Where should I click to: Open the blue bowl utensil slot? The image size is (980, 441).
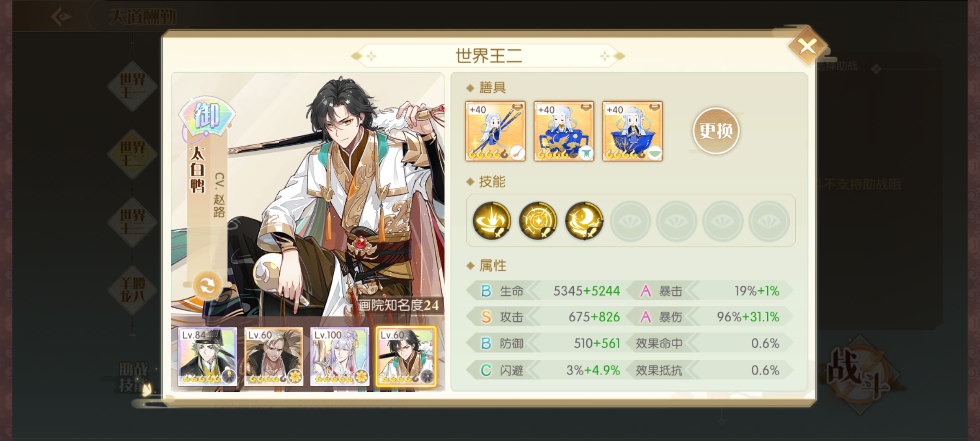[633, 131]
